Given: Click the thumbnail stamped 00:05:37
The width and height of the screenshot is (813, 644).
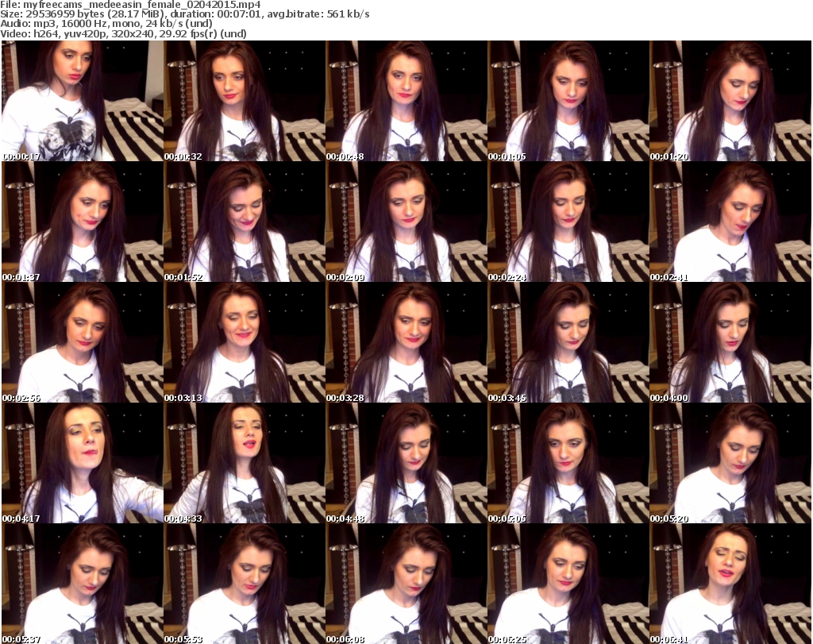Looking at the screenshot, I should click(83, 584).
